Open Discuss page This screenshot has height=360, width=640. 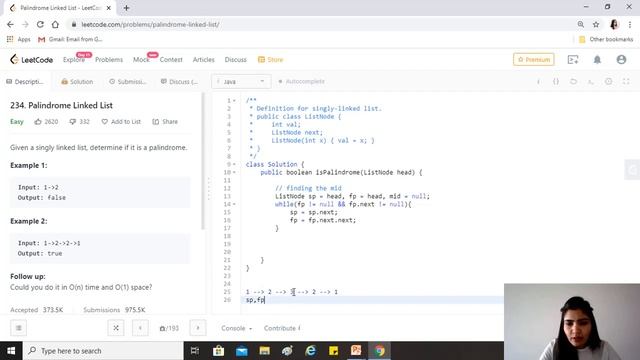[236, 60]
